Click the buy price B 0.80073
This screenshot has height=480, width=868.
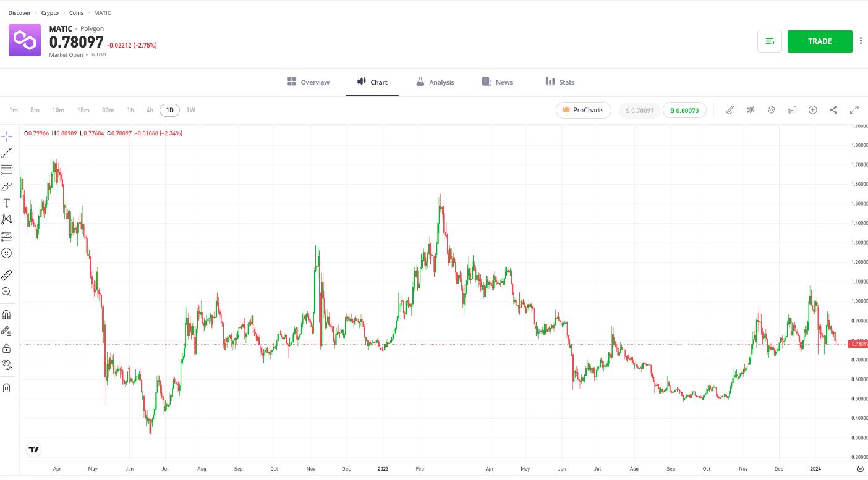[684, 111]
